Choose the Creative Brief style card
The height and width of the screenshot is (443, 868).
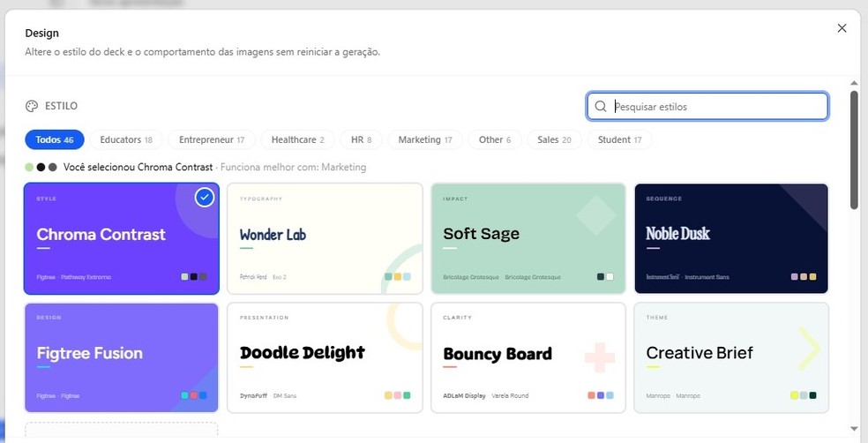coord(731,357)
